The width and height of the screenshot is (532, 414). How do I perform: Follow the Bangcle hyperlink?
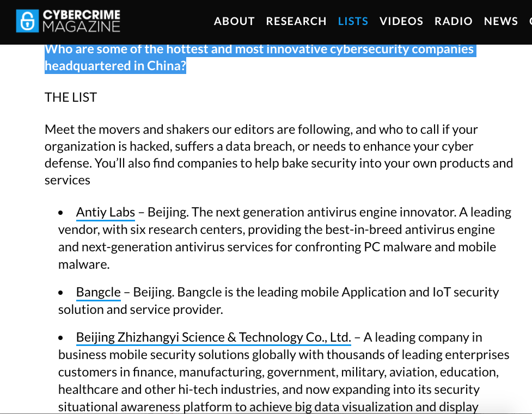coord(99,293)
